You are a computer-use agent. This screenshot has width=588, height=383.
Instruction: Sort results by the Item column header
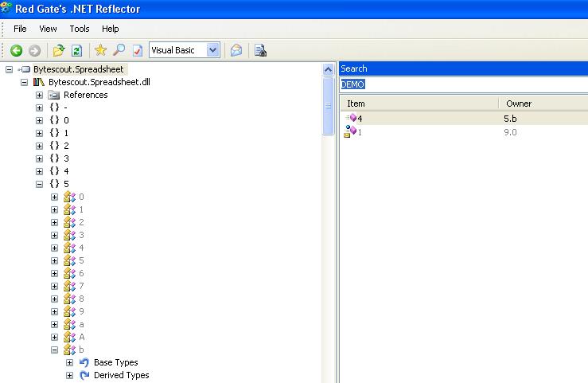(419, 104)
